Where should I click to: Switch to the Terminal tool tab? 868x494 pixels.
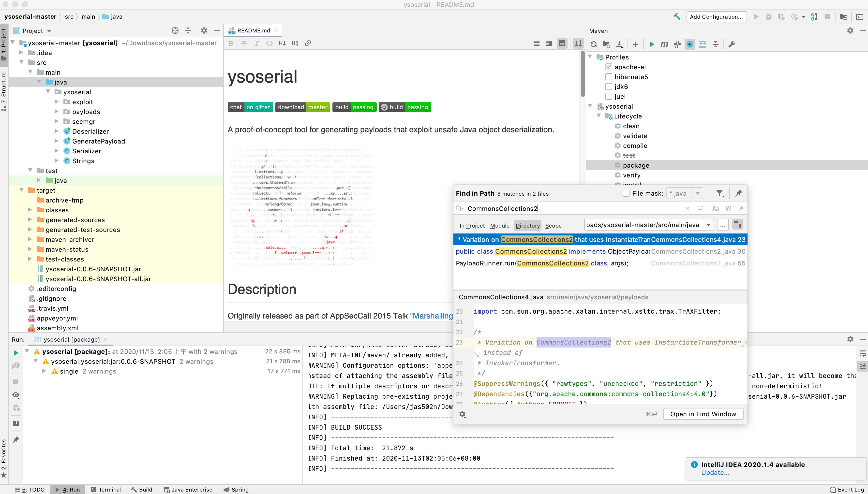(106, 490)
